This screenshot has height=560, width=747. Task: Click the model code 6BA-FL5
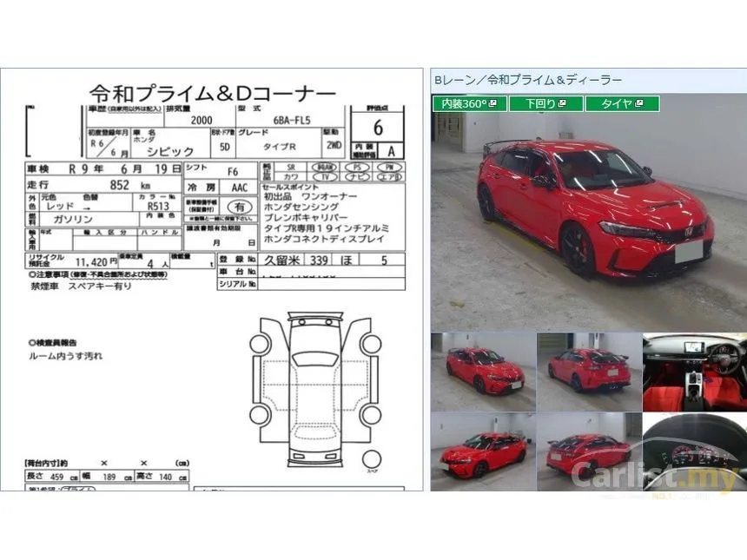click(292, 121)
